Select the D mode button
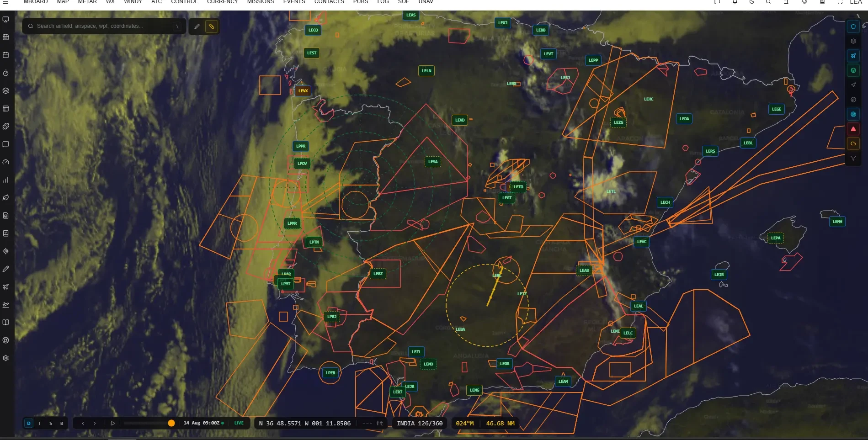Viewport: 868px width, 440px height. click(x=29, y=423)
